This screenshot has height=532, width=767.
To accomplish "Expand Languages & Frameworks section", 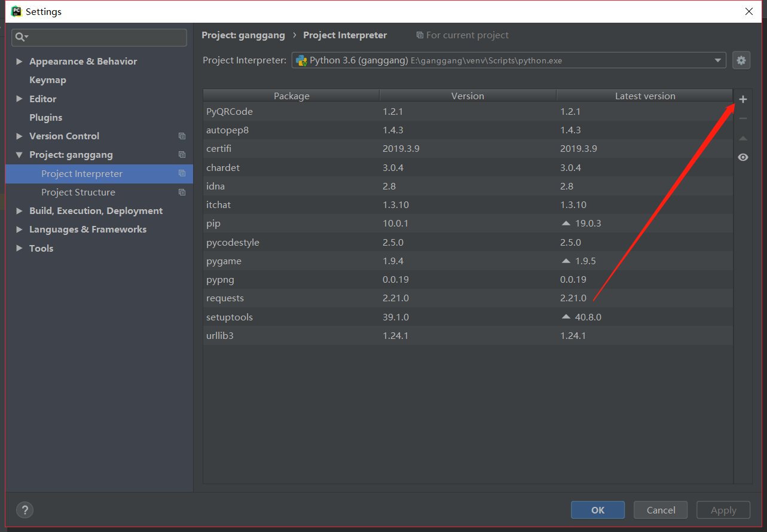I will [x=19, y=230].
